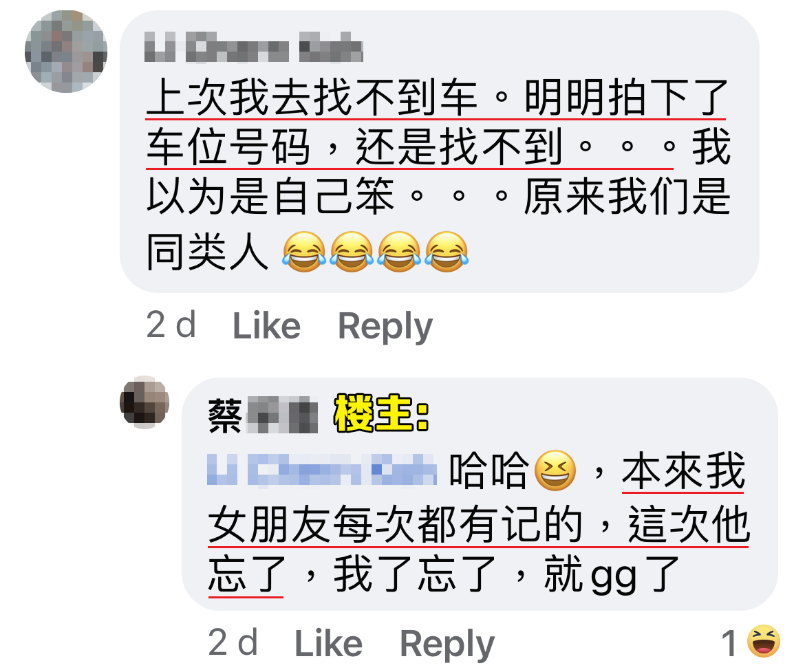Click the last tears-of-joy emoji in the row

[x=447, y=252]
